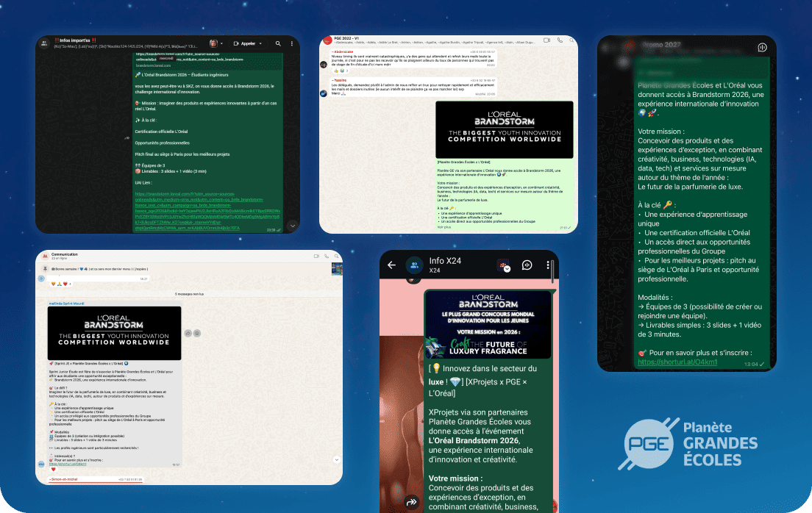The image size is (812, 513).
Task: Open emoji reactions under Abderrazake's message
Action: (340, 71)
